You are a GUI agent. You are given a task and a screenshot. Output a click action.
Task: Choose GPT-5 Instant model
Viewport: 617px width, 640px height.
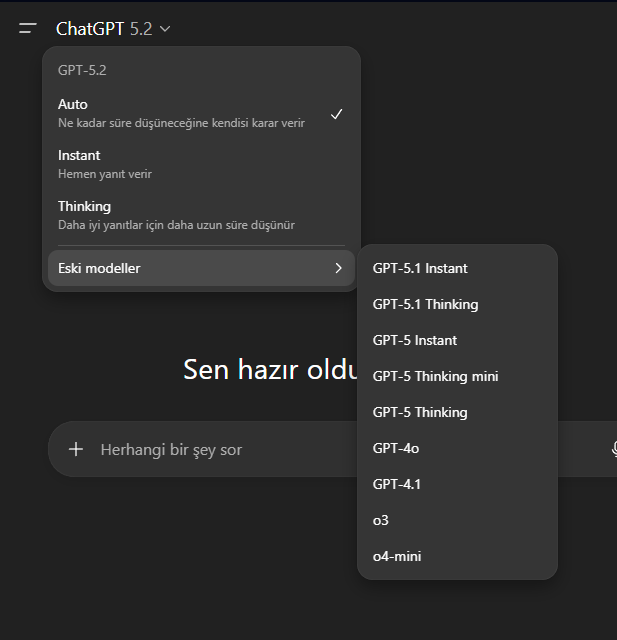pos(457,340)
